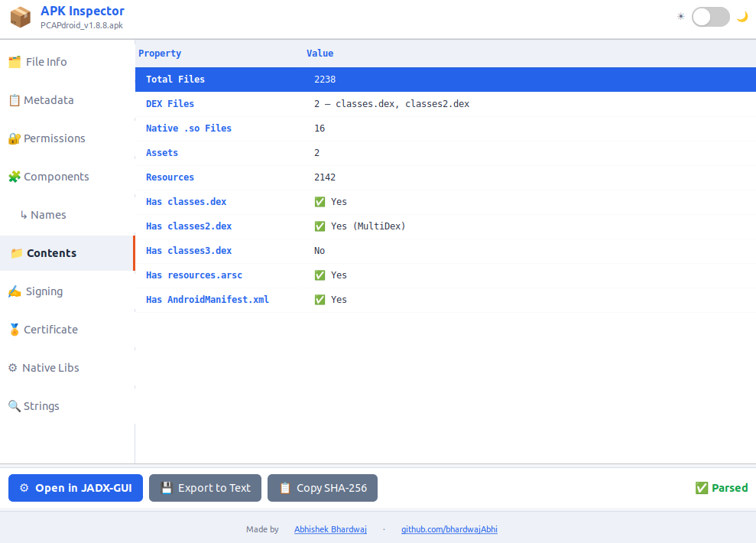The width and height of the screenshot is (756, 543).
Task: Click the clipboard icon on Copy SHA-256 button
Action: click(x=285, y=488)
